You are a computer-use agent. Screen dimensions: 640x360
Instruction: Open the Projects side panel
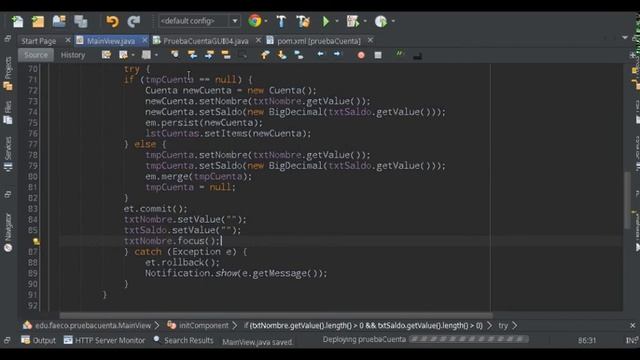coord(8,74)
